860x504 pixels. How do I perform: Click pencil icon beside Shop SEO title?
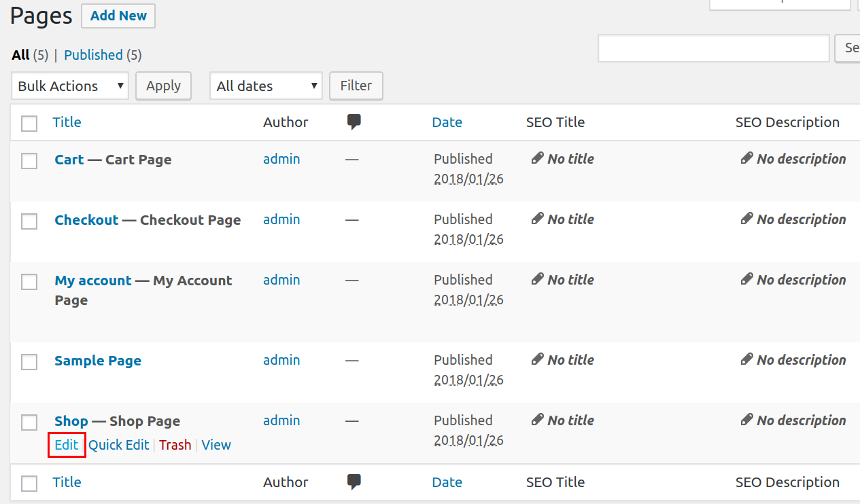[x=538, y=420]
